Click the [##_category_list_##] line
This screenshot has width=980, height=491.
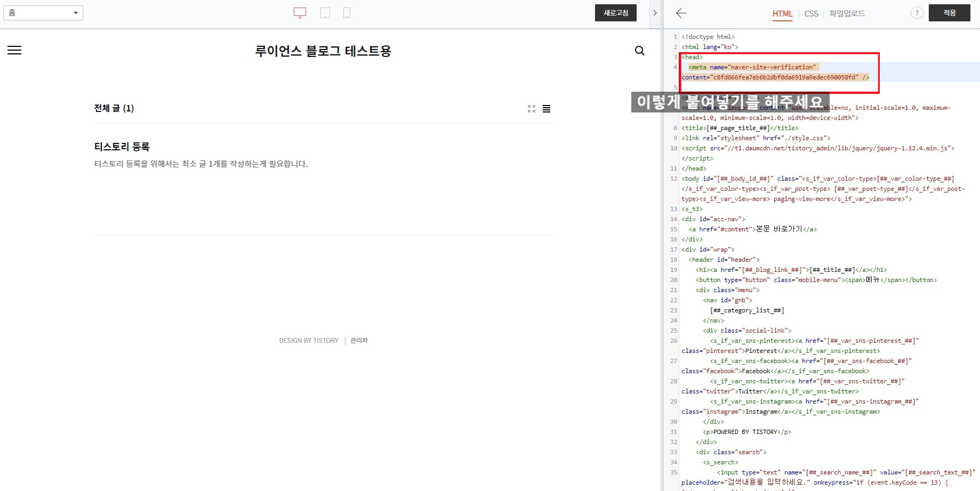pyautogui.click(x=747, y=310)
